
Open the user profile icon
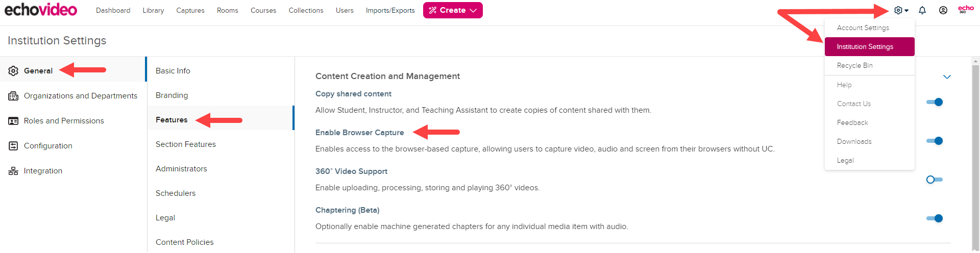[x=943, y=10]
